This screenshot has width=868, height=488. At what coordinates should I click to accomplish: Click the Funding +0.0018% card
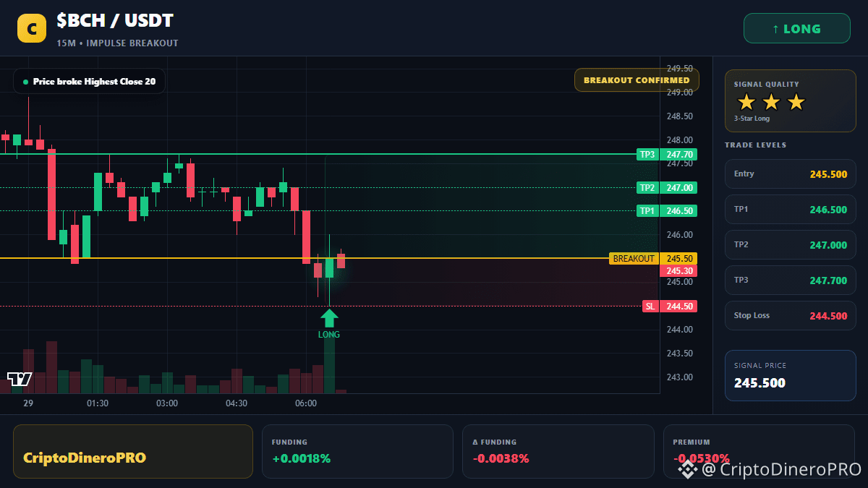357,451
